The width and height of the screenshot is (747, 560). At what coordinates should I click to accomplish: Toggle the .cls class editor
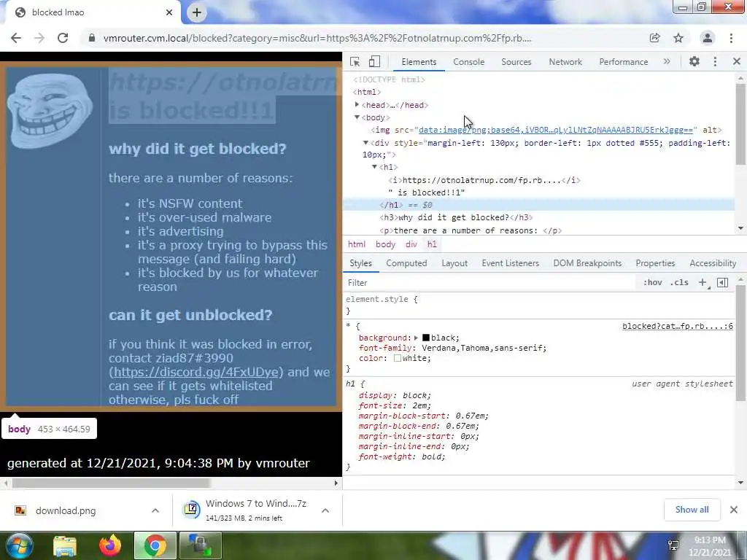point(679,282)
